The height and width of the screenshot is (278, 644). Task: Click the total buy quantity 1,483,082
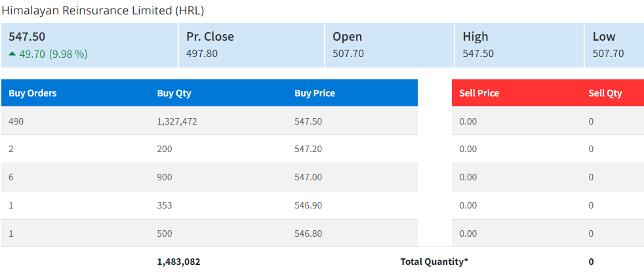pos(179,262)
